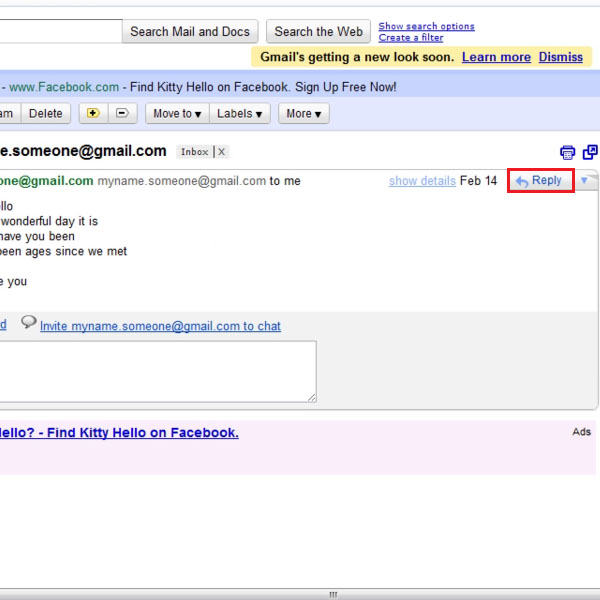The height and width of the screenshot is (600, 600).
Task: Show details of the message
Action: (422, 181)
